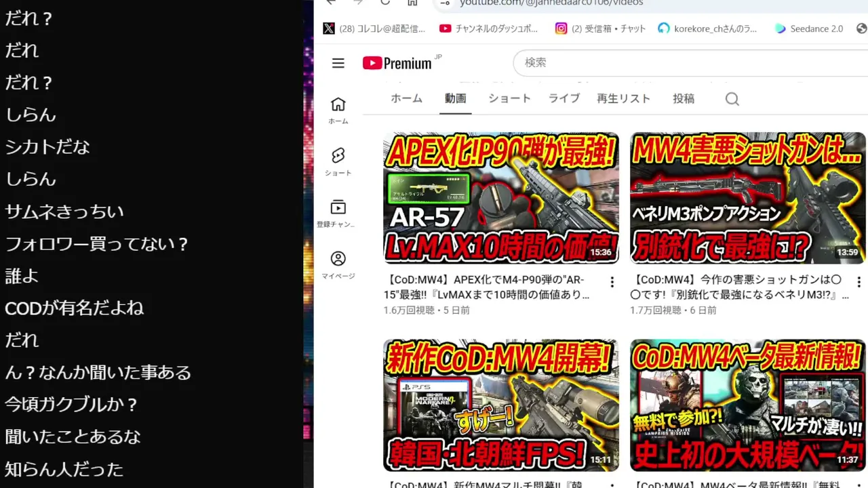Open more options for the AR-57 video
Viewport: 868px width, 488px height.
(612, 282)
